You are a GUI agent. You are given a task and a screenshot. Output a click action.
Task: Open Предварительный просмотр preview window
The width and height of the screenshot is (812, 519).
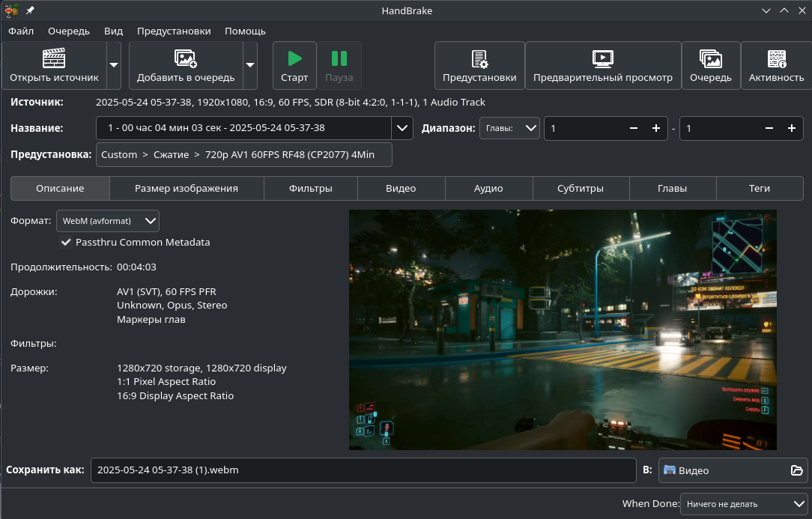[603, 66]
